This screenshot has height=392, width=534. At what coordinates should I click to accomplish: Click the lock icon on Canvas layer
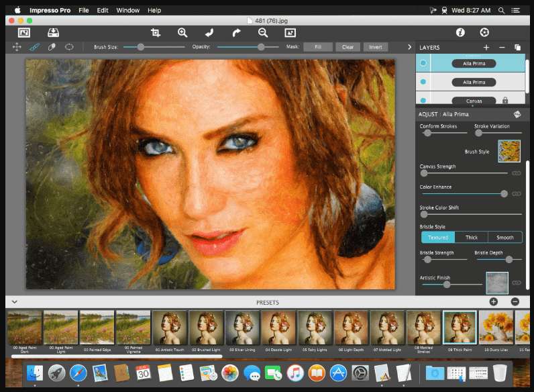[x=505, y=100]
